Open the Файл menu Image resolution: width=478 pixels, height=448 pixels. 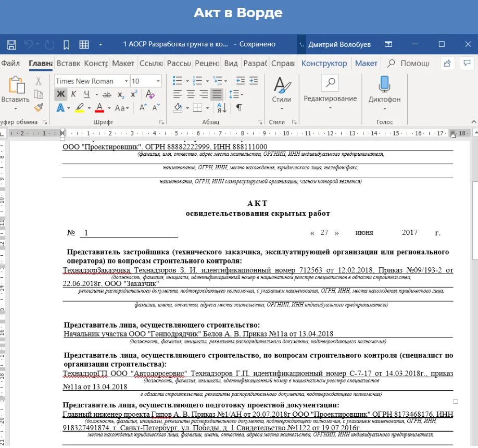(10, 63)
